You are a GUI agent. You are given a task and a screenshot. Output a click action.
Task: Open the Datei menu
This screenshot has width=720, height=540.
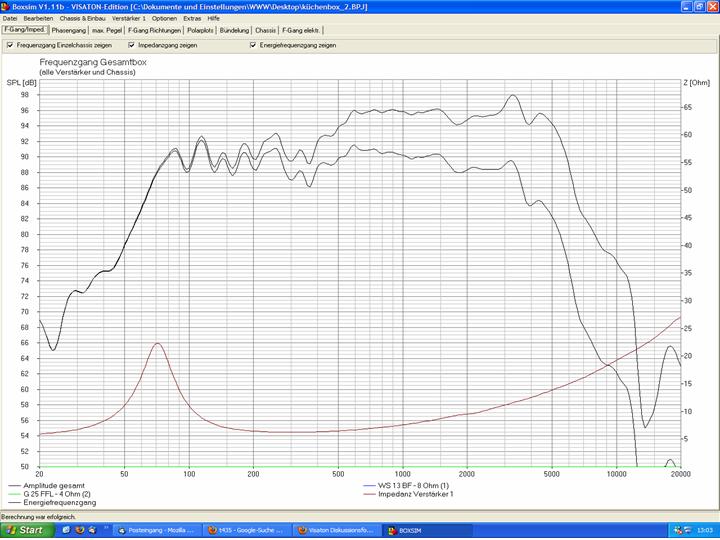(10, 18)
